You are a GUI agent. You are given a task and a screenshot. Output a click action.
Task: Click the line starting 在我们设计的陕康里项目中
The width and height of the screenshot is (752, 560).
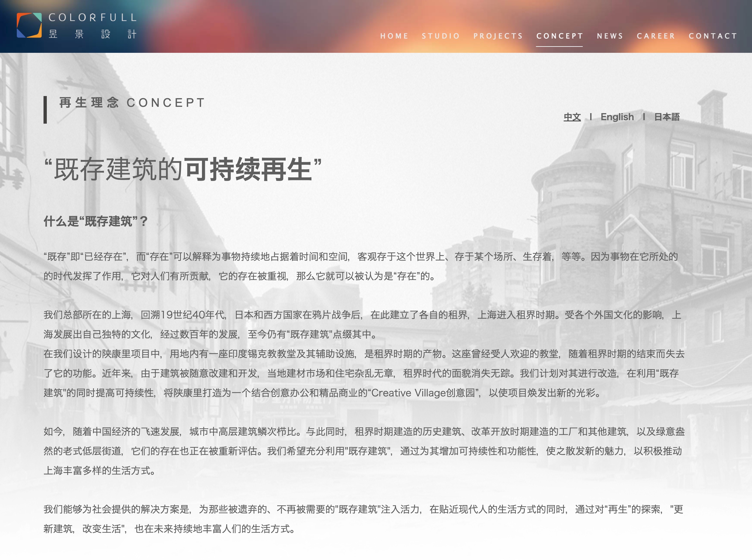click(364, 354)
